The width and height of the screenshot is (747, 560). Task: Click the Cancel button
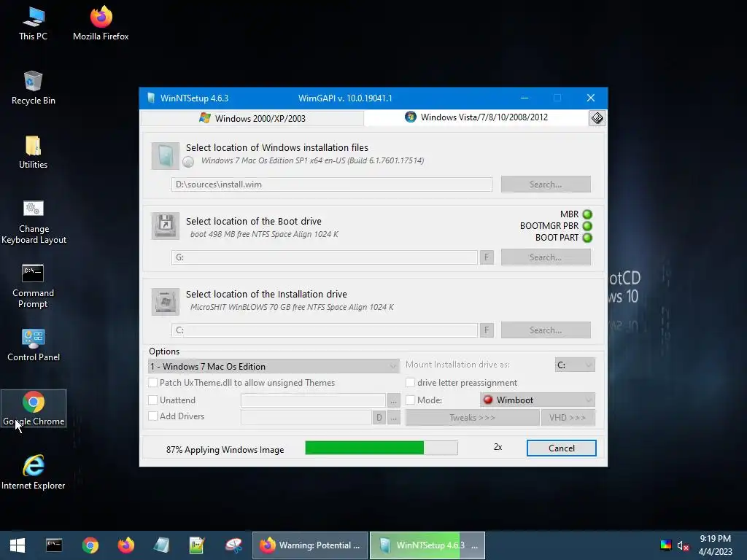point(561,448)
